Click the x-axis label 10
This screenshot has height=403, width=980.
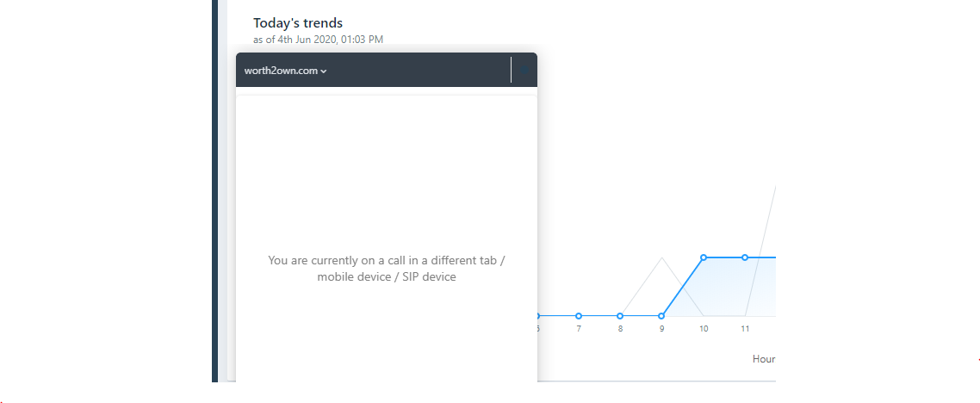click(704, 329)
